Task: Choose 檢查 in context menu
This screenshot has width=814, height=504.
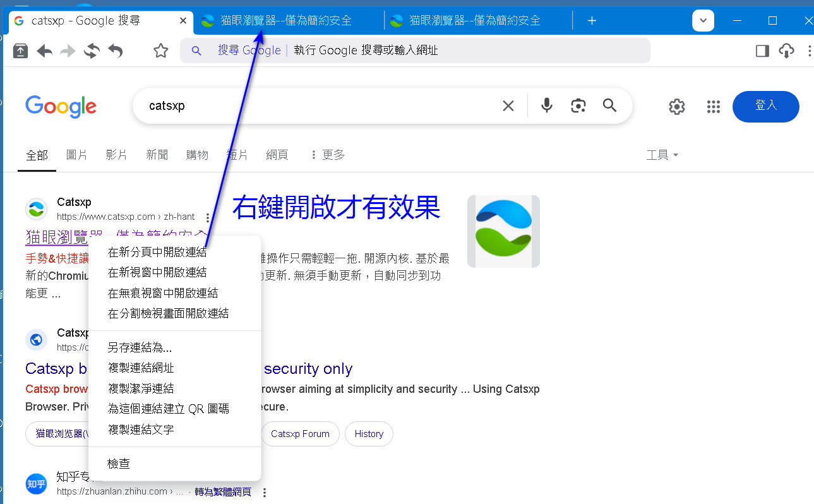Action: click(175, 464)
